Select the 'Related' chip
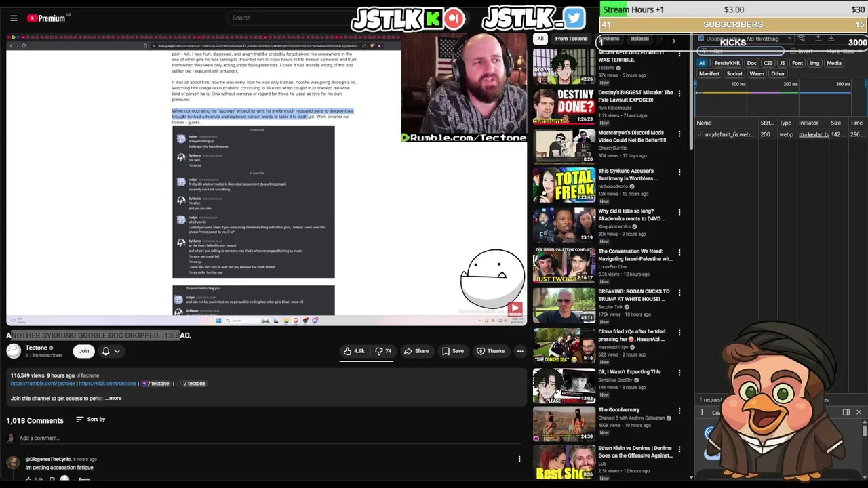Viewport: 868px width, 488px height. (639, 39)
